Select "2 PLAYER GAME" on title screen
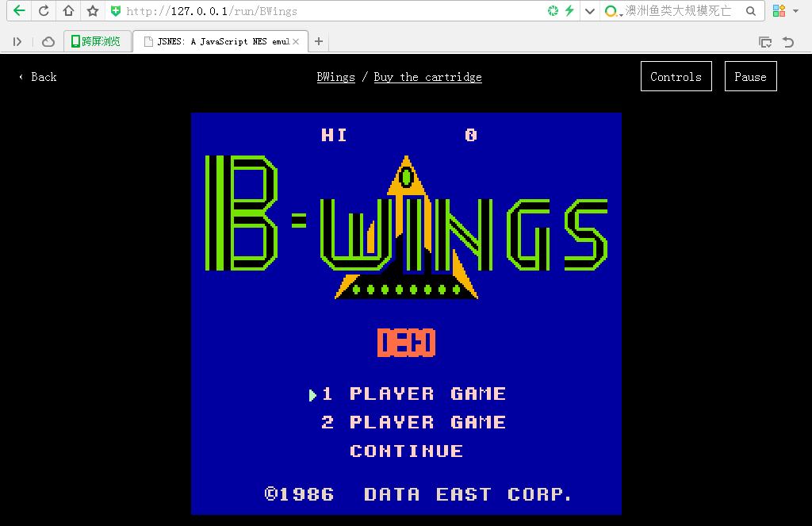Viewport: 812px width, 526px height. [x=413, y=422]
